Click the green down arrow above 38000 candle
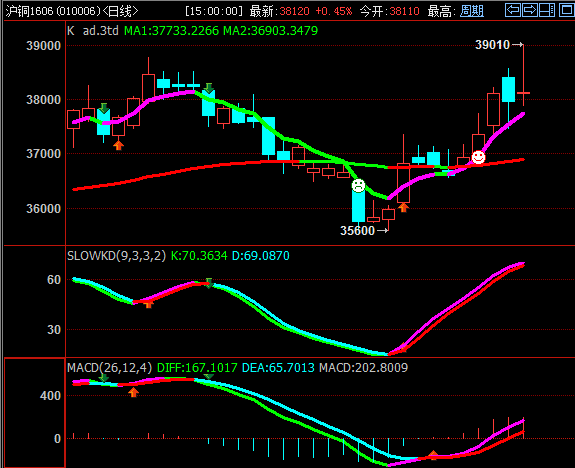This screenshot has height=468, width=575. (x=209, y=88)
